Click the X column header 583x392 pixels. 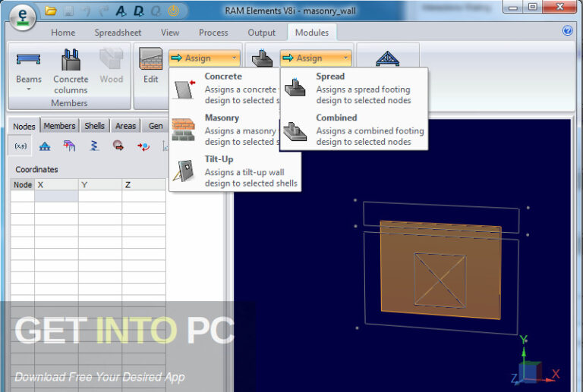56,185
